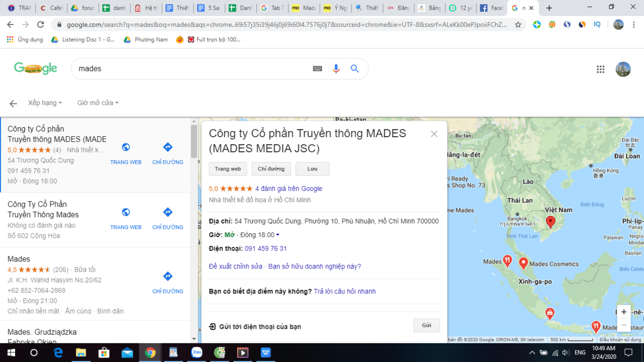Click the Chrome back navigation arrow
The width and height of the screenshot is (644, 362).
11,25
